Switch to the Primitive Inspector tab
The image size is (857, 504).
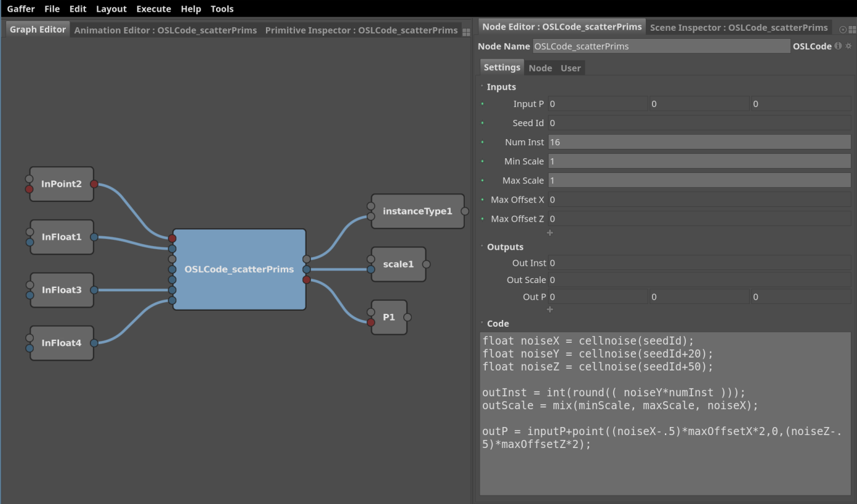coord(361,30)
